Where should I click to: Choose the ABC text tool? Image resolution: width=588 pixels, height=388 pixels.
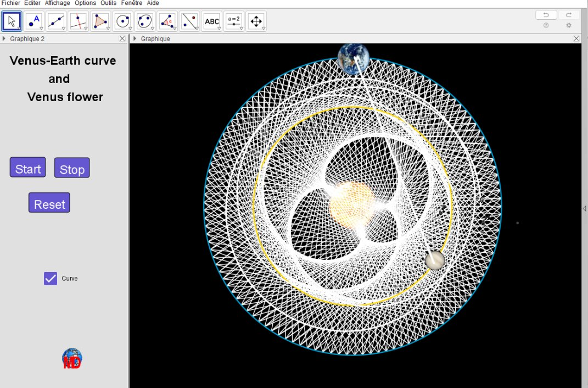[x=212, y=21]
